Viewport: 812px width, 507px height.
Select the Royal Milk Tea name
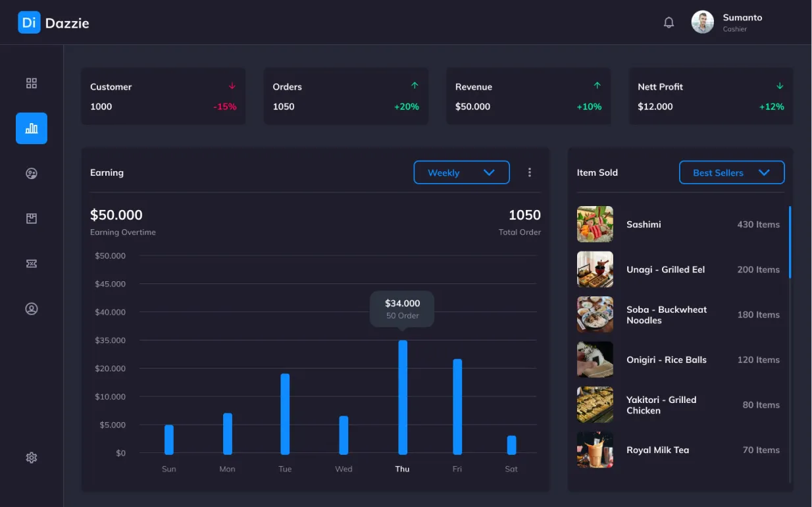[657, 450]
